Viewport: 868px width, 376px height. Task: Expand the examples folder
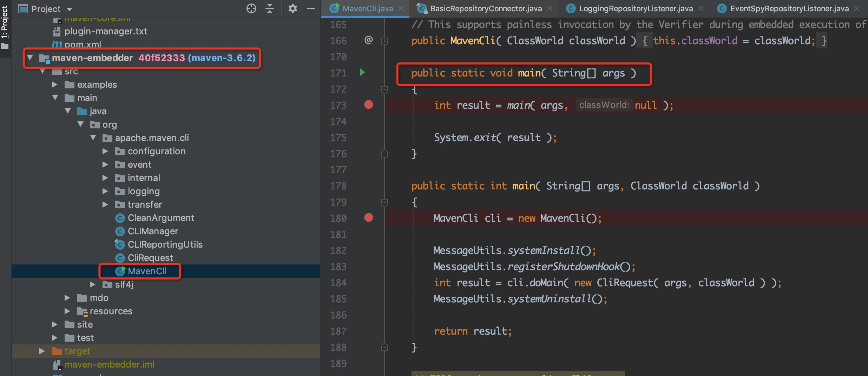[x=54, y=85]
